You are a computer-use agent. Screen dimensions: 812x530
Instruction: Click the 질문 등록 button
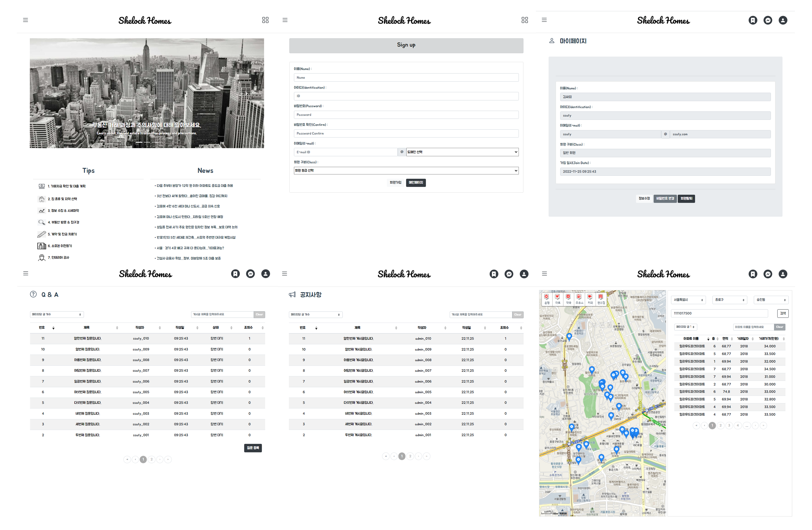pos(253,448)
